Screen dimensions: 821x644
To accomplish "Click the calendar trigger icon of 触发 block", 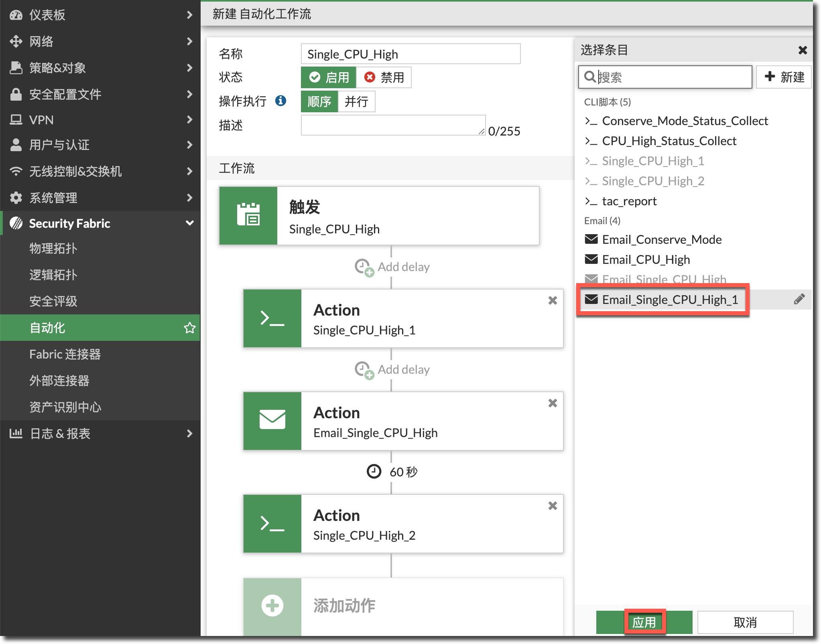I will tap(248, 215).
